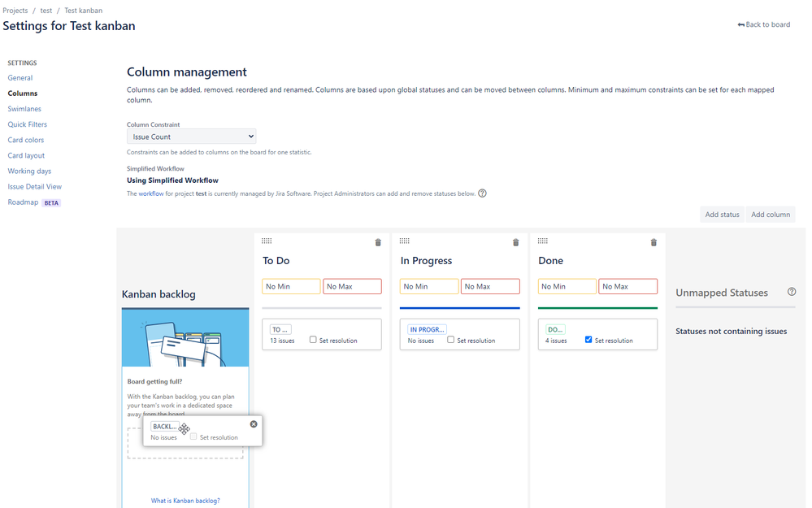Open Columns settings

point(22,93)
